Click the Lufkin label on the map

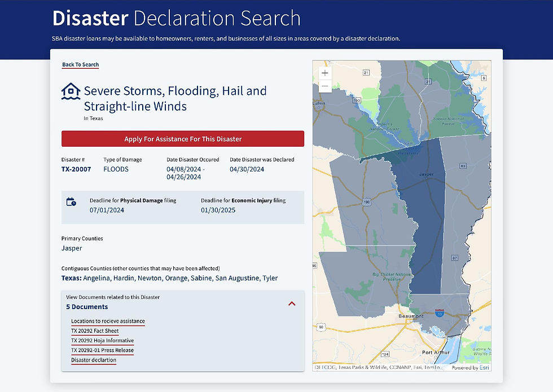319,103
